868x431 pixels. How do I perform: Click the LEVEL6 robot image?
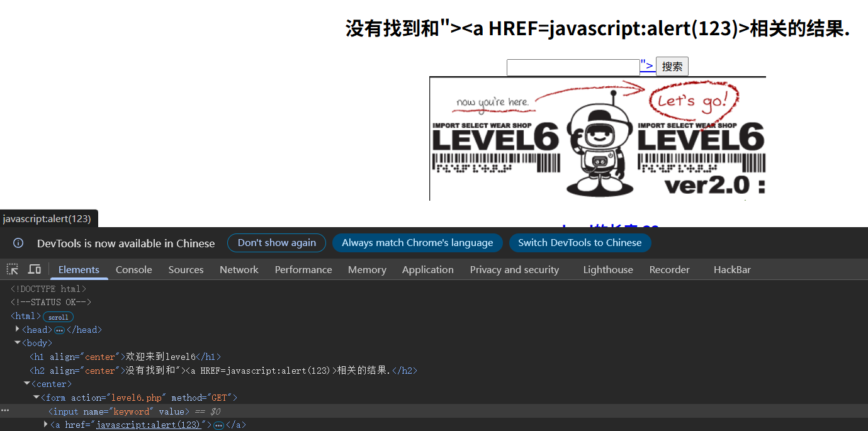point(597,138)
